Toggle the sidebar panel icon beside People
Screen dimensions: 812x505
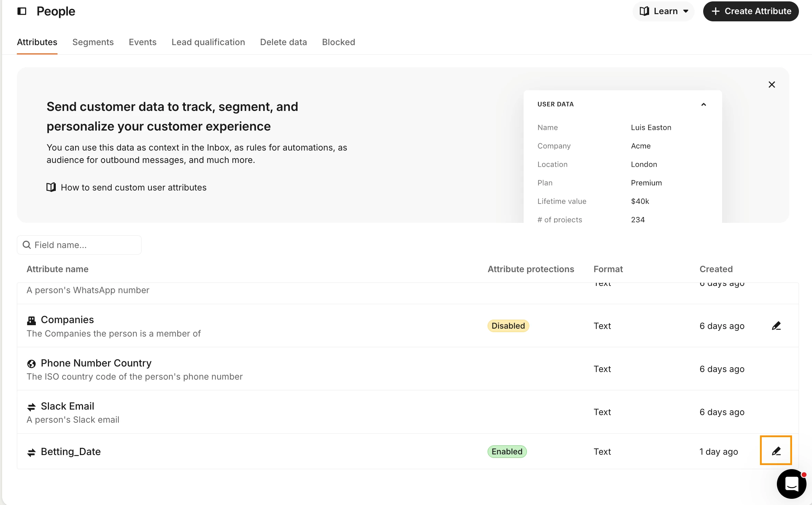(22, 11)
